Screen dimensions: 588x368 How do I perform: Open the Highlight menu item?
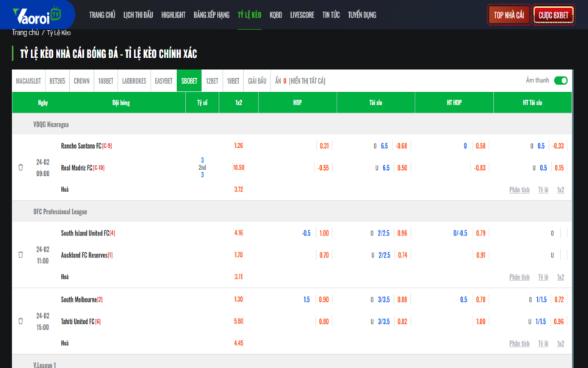click(x=173, y=15)
